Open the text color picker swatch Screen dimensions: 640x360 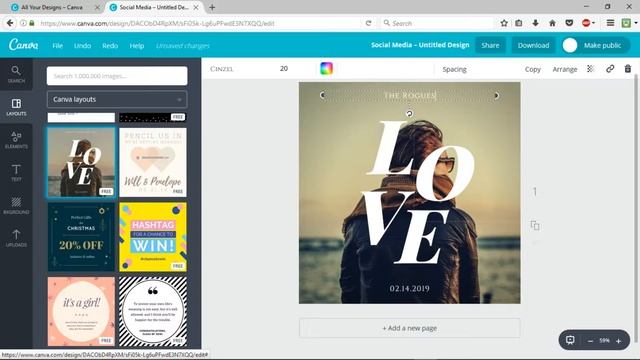pyautogui.click(x=326, y=69)
